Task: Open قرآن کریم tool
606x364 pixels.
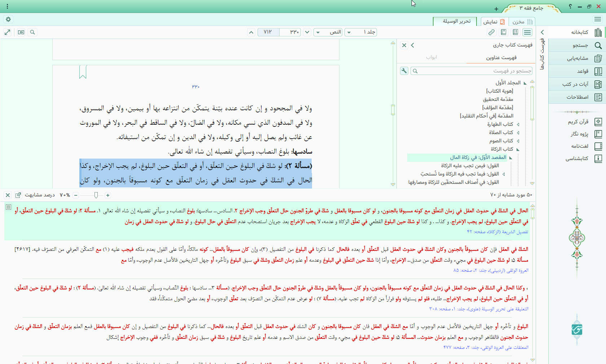Action: pyautogui.click(x=584, y=121)
